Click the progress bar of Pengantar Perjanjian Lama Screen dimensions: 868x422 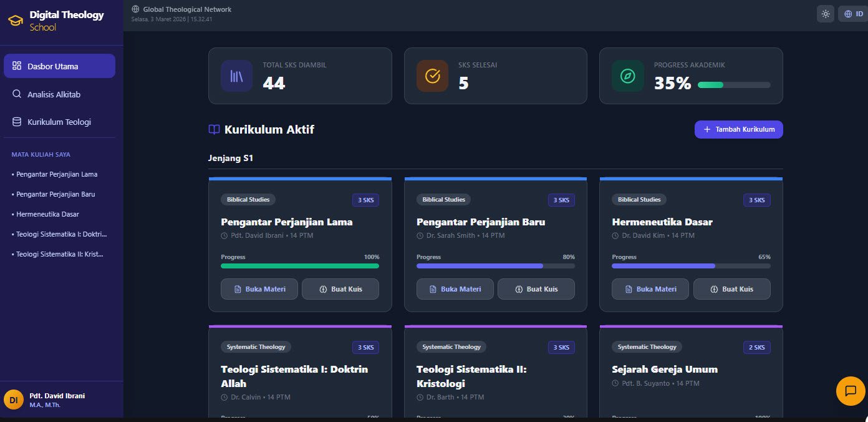pos(300,266)
